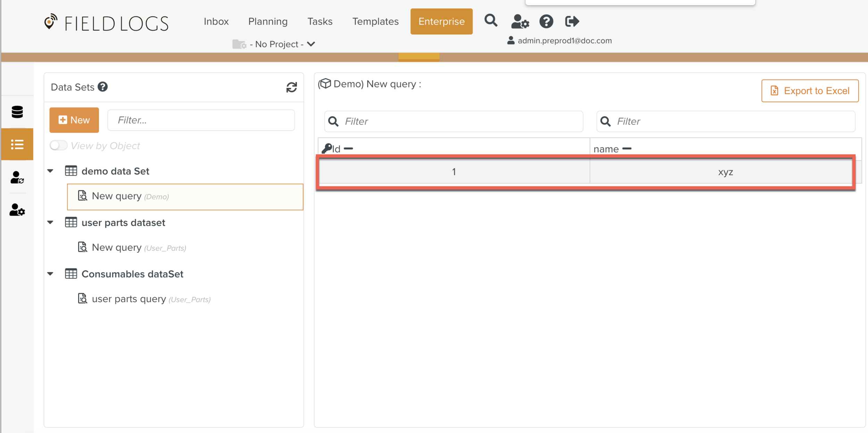Click Data Sets help tooltip icon
868x433 pixels.
pyautogui.click(x=103, y=87)
